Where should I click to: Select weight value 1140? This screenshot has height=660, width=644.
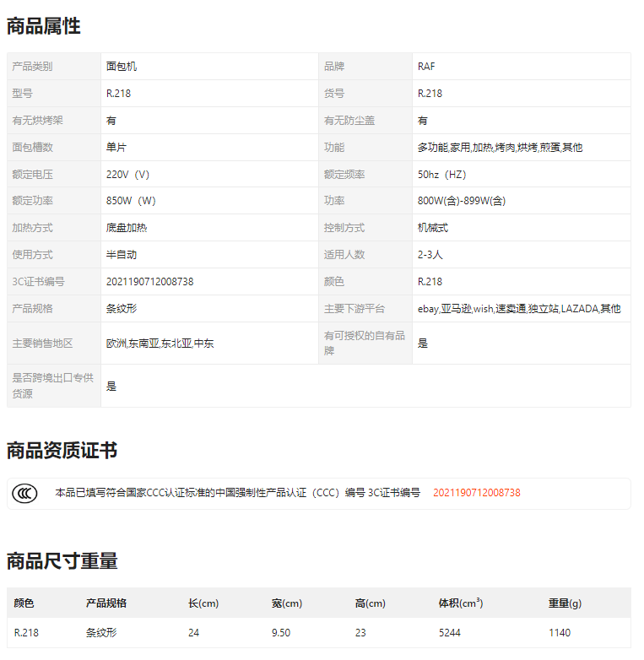point(560,633)
